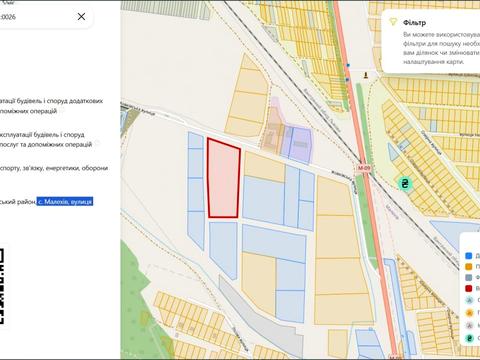The height and width of the screenshot is (360, 480).
Task: Open the Фільтр funnel icon
Action: (x=394, y=22)
